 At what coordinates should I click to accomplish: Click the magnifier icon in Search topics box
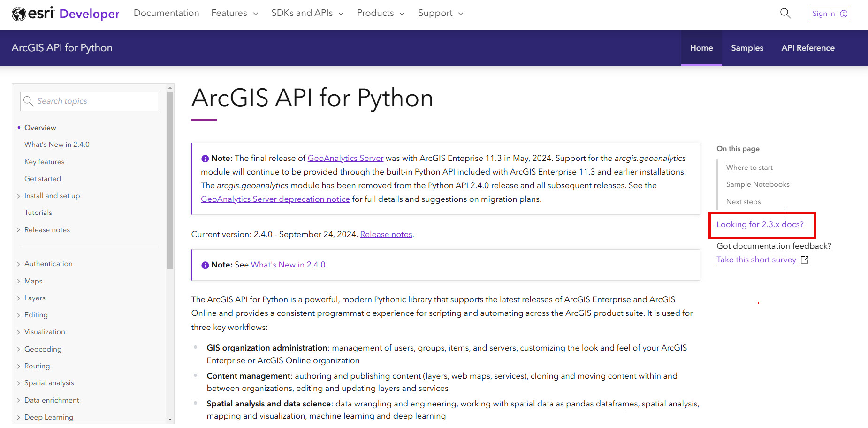pyautogui.click(x=28, y=101)
